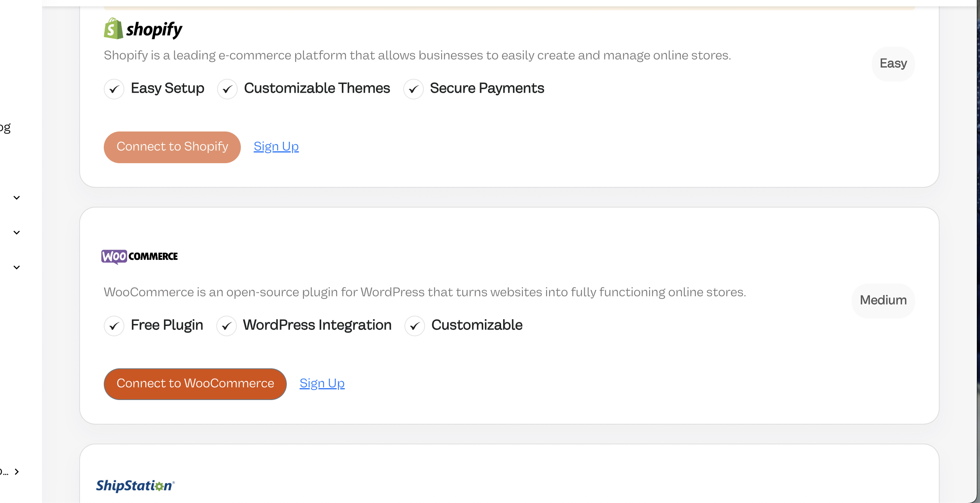The image size is (980, 503).
Task: Expand the lowest down chevron in the sidebar
Action: (17, 267)
